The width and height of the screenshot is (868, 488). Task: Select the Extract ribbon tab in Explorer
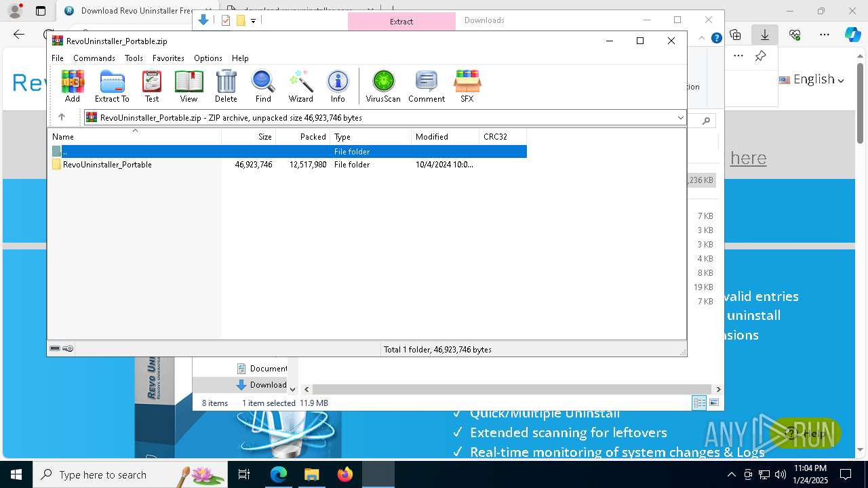click(401, 21)
